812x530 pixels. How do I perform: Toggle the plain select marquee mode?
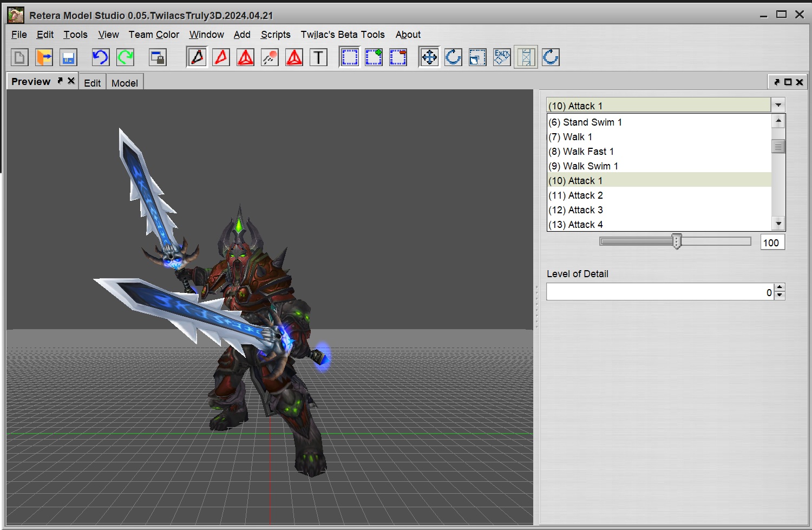point(349,57)
